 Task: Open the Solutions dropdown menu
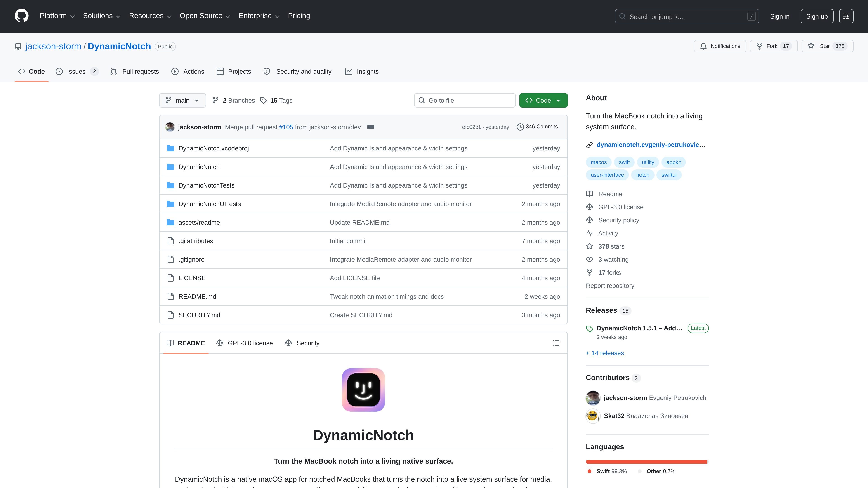pos(101,16)
